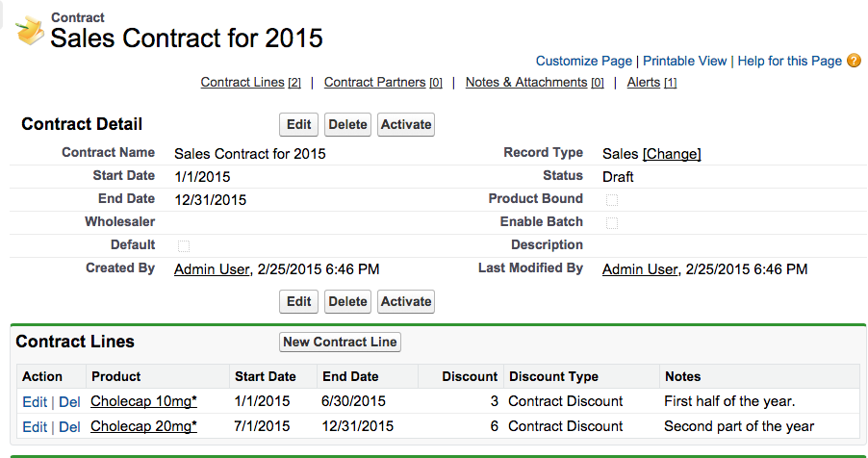Activate the contract using bottom Activate button
Viewport: 868px width, 458px height.
[405, 302]
